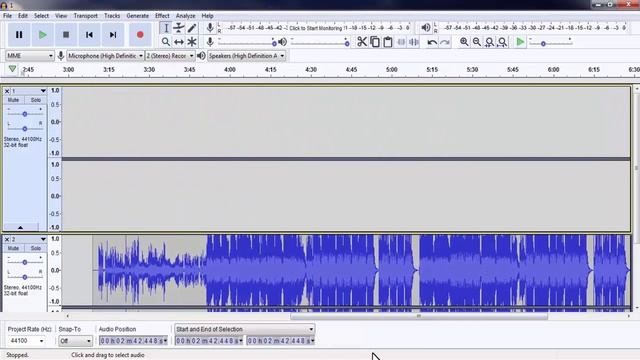Open Snap-To Off dropdown
This screenshot has width=640, height=360.
[75, 340]
